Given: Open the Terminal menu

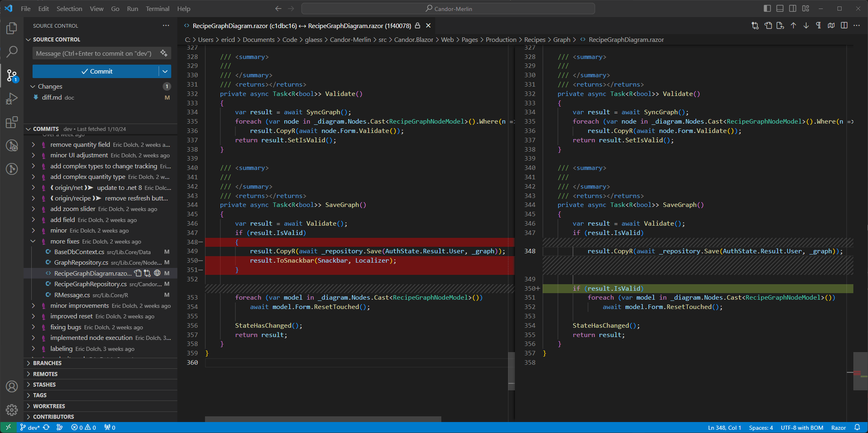Looking at the screenshot, I should pyautogui.click(x=157, y=9).
